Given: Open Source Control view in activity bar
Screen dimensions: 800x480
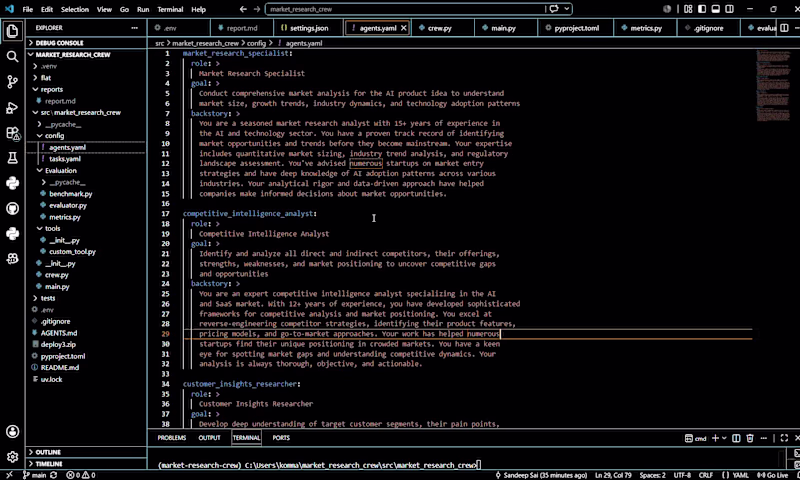Looking at the screenshot, I should (x=12, y=82).
